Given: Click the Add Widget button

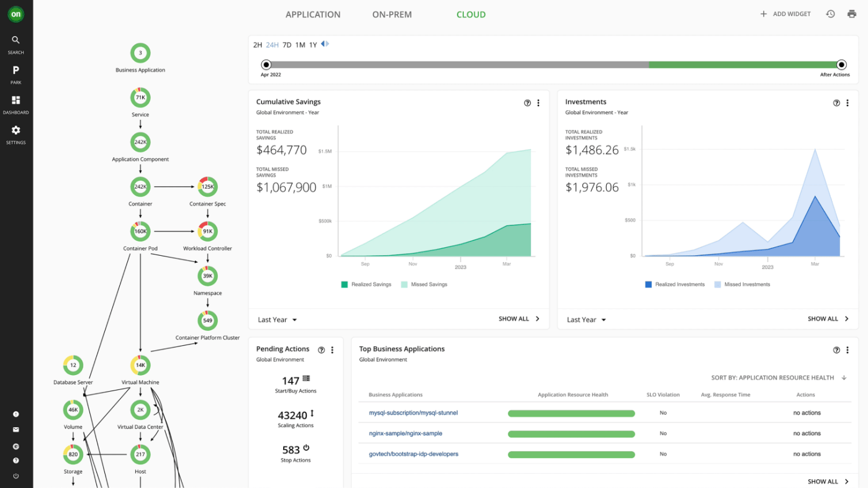Looking at the screenshot, I should tap(785, 14).
